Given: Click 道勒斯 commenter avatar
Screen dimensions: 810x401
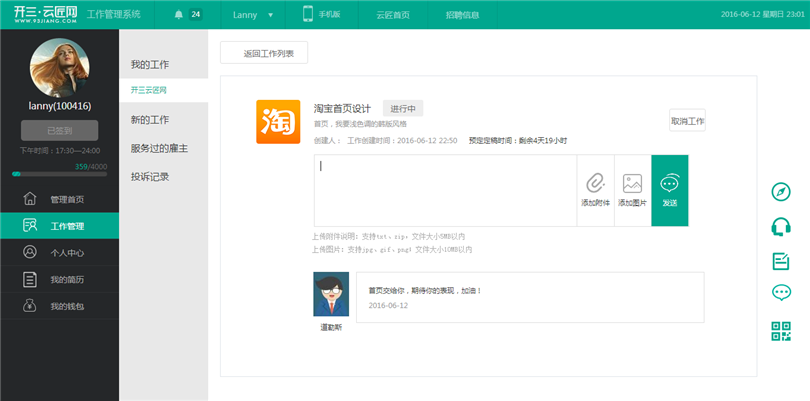Looking at the screenshot, I should [x=331, y=294].
